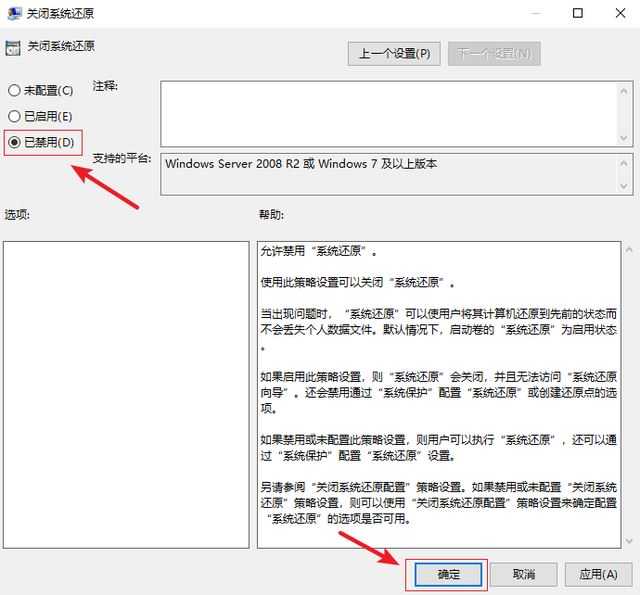Minimize the 关闭系统还原 window

(x=536, y=13)
